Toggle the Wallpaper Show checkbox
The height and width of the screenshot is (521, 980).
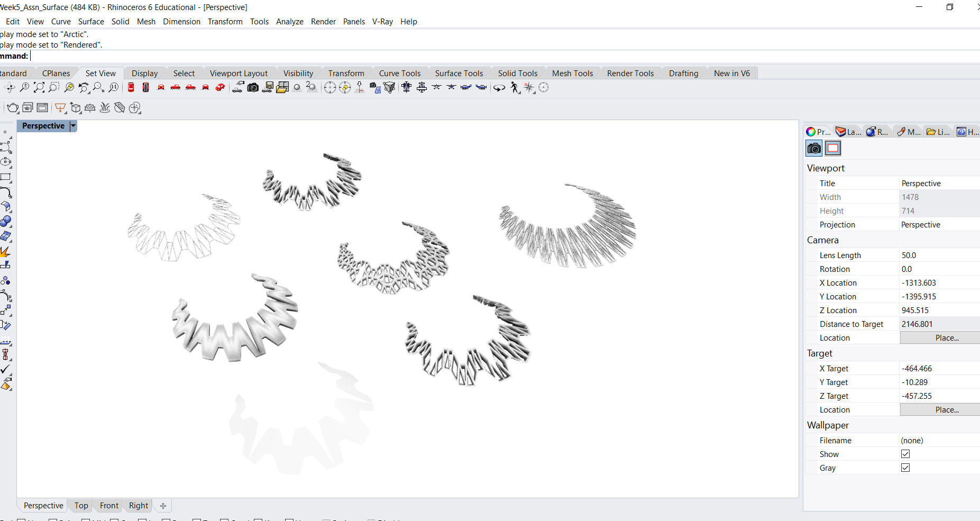(905, 454)
